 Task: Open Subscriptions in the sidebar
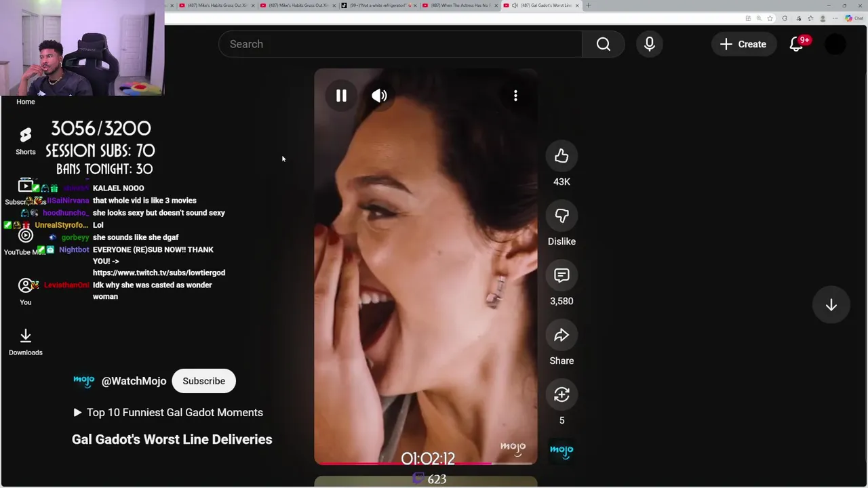[25, 191]
